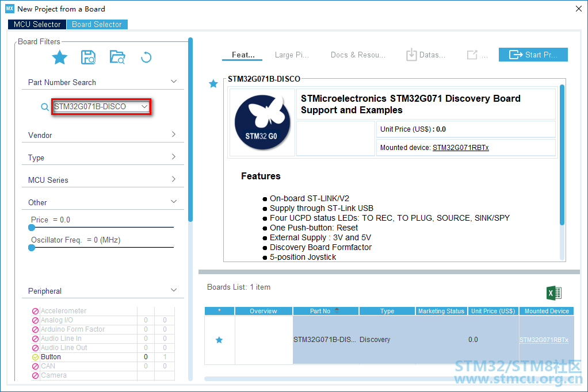Click the magnifier icon beside part number field
588x392 pixels.
point(45,107)
